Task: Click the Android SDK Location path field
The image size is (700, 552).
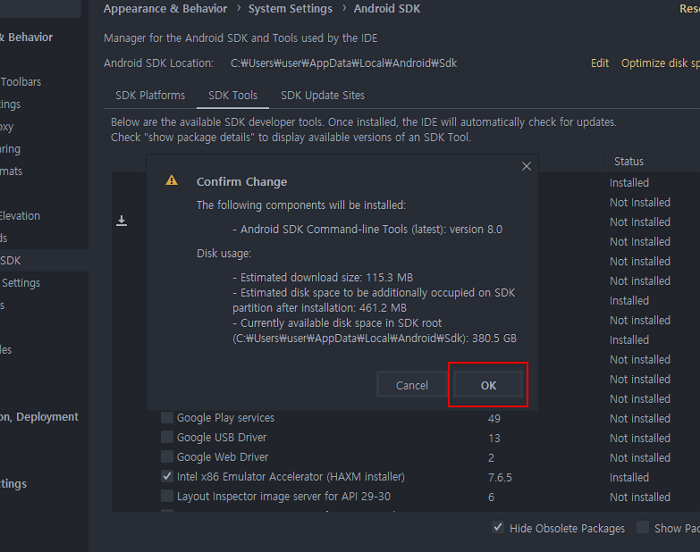Action: [401, 63]
